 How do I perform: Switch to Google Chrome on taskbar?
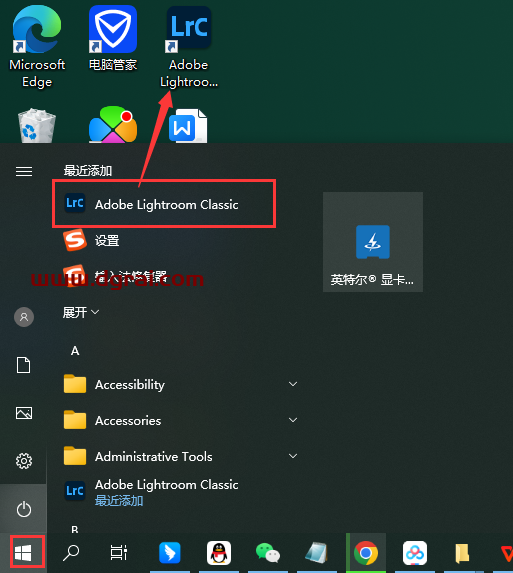click(x=366, y=553)
